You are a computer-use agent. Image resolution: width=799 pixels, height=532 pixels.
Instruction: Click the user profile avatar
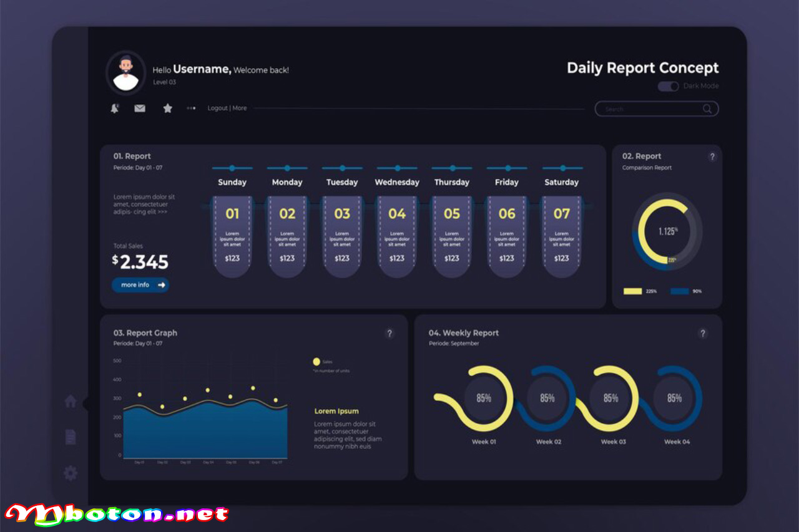pos(126,72)
